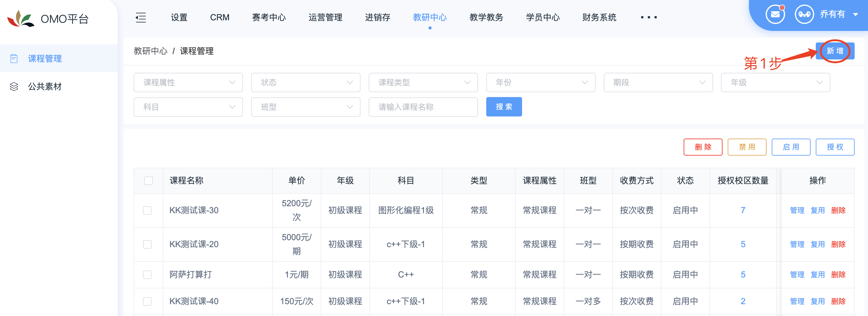Screen dimensions: 868x316
Task: Click the 新增 button
Action: [x=835, y=51]
